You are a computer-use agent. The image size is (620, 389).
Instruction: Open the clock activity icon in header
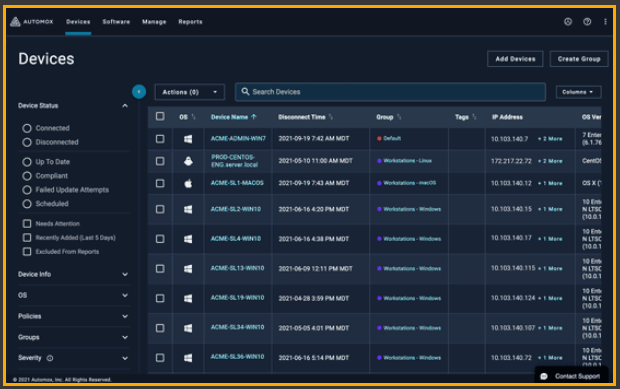click(x=568, y=22)
